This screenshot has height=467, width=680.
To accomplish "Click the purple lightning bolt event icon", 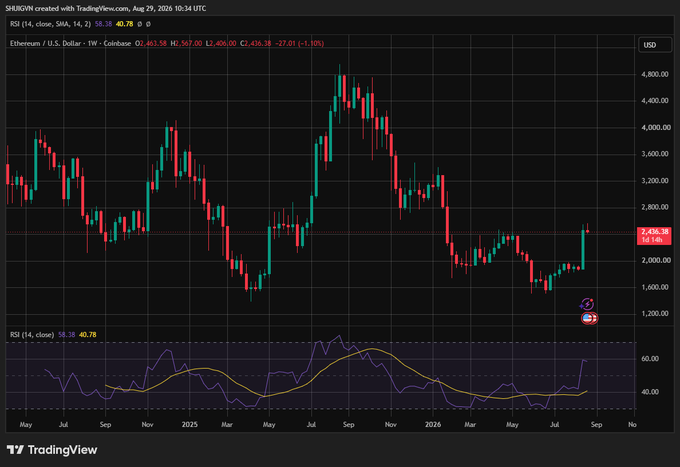I will pos(587,304).
